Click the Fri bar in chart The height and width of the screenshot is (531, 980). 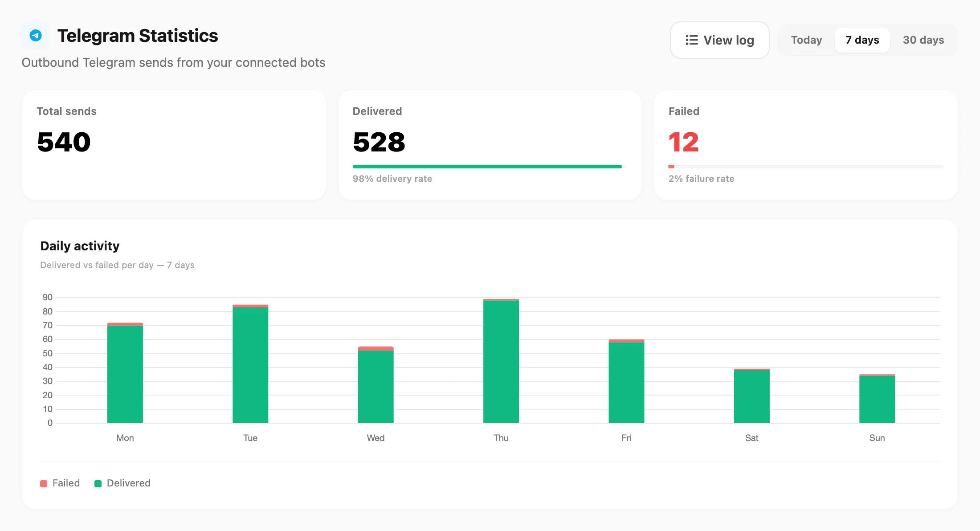point(626,381)
